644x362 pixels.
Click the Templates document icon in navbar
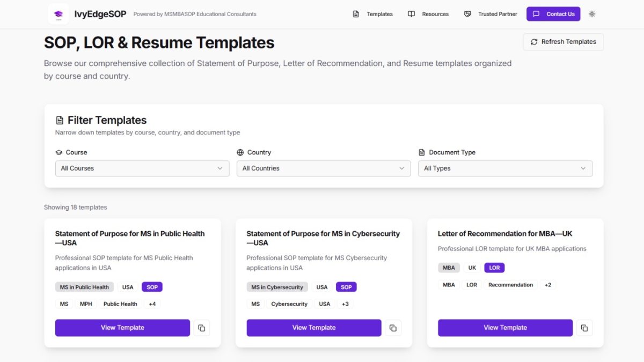[x=356, y=14]
